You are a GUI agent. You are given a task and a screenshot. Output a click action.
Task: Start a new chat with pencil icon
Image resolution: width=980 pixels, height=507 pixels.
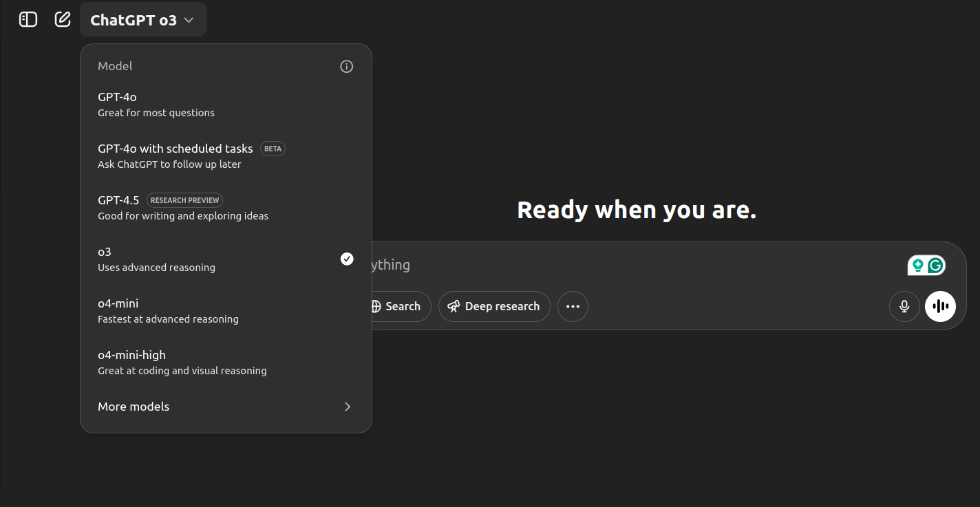tap(63, 19)
